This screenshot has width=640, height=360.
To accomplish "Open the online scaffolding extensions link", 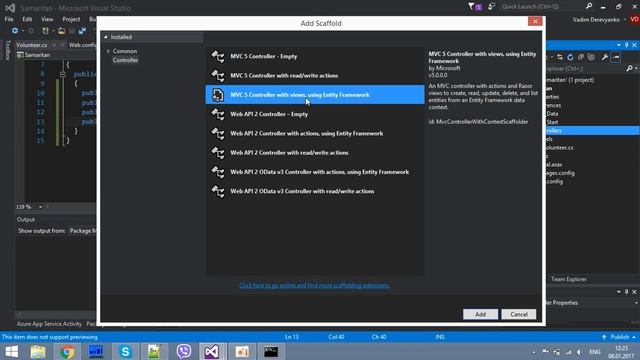I will (x=314, y=285).
